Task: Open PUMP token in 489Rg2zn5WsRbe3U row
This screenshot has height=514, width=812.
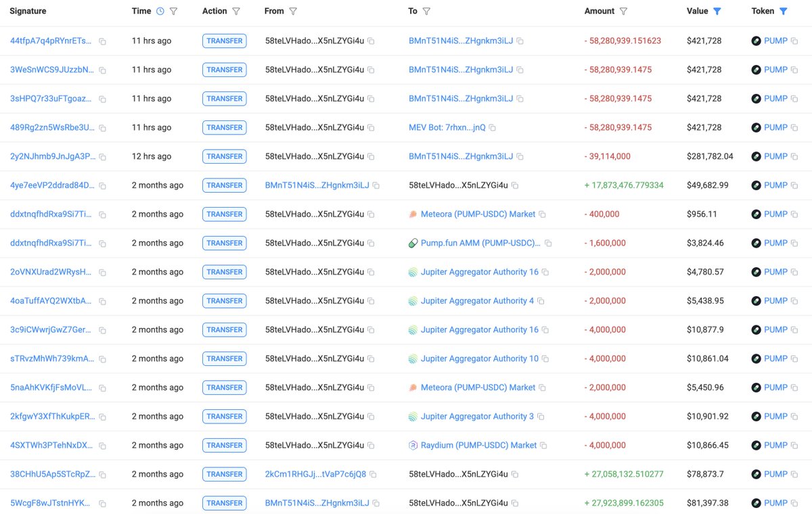Action: (x=775, y=127)
